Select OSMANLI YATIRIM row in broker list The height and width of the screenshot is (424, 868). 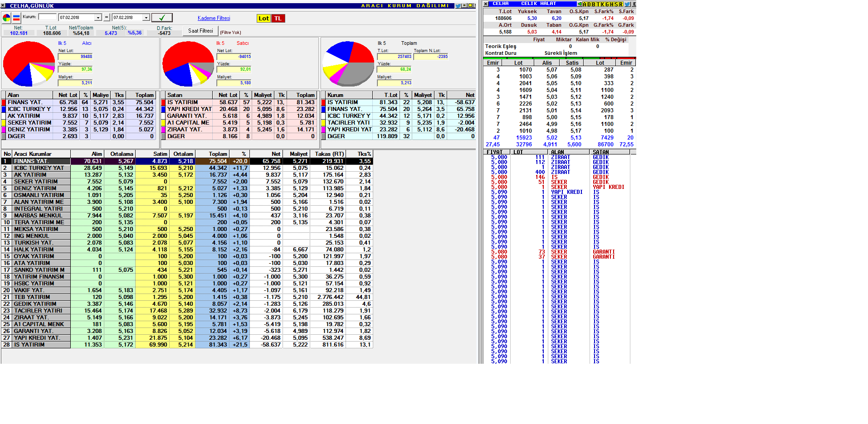187,195
